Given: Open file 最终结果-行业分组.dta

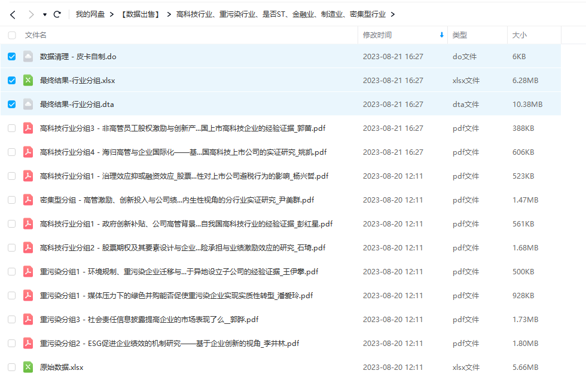Looking at the screenshot, I should (77, 104).
